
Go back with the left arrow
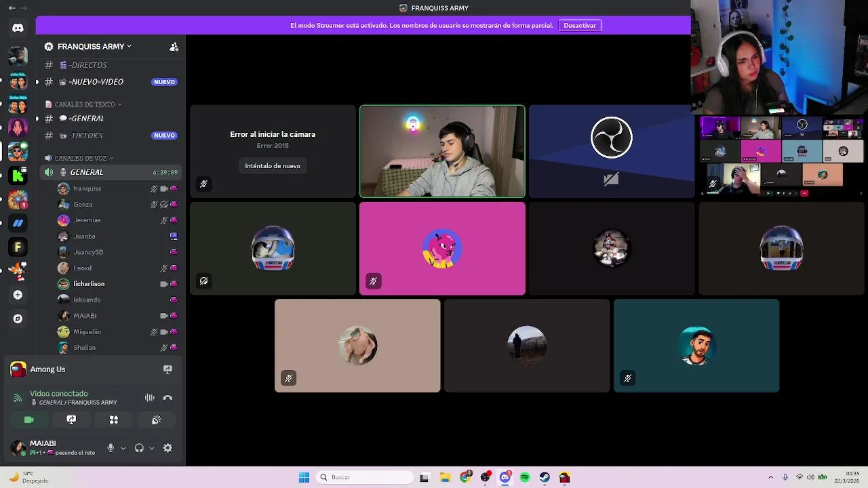coord(12,8)
